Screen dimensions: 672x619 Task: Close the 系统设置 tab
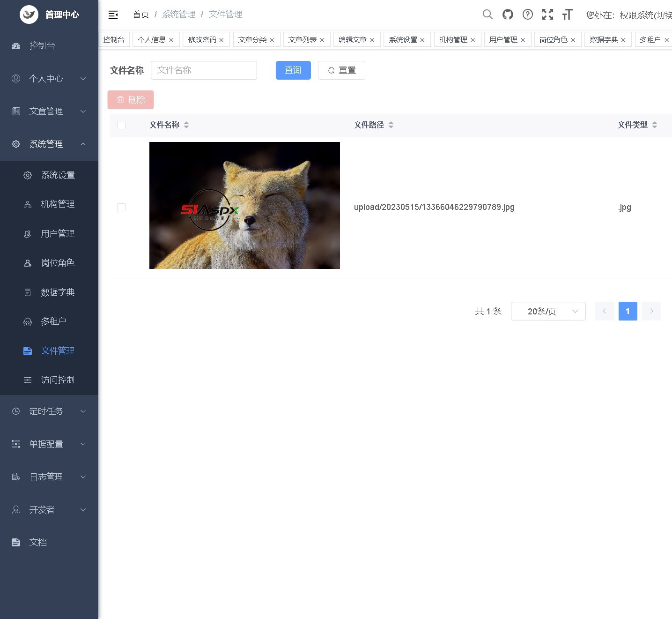pos(422,40)
